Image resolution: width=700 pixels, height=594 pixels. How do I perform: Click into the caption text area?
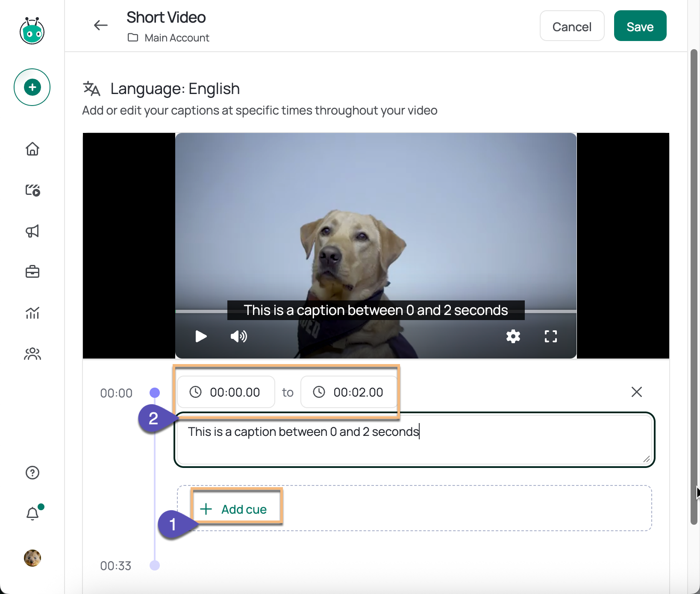point(414,440)
